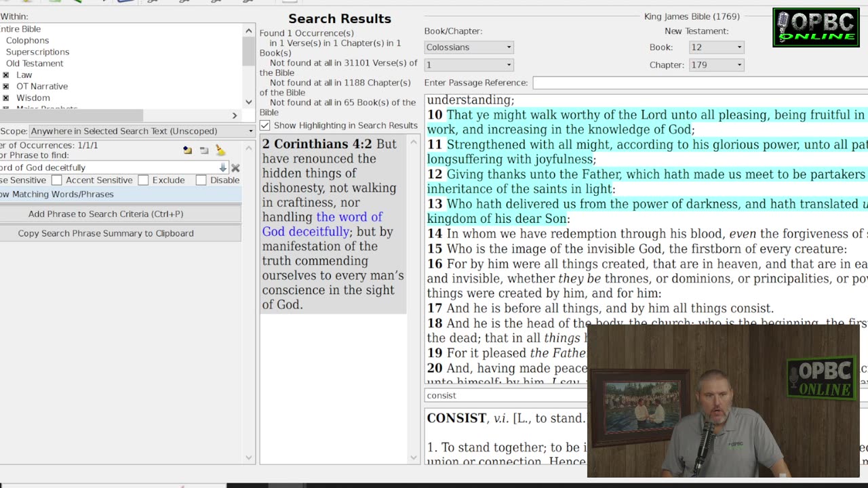Click scroll-down arrow of the search results list
This screenshot has width=868, height=488.
point(414,457)
